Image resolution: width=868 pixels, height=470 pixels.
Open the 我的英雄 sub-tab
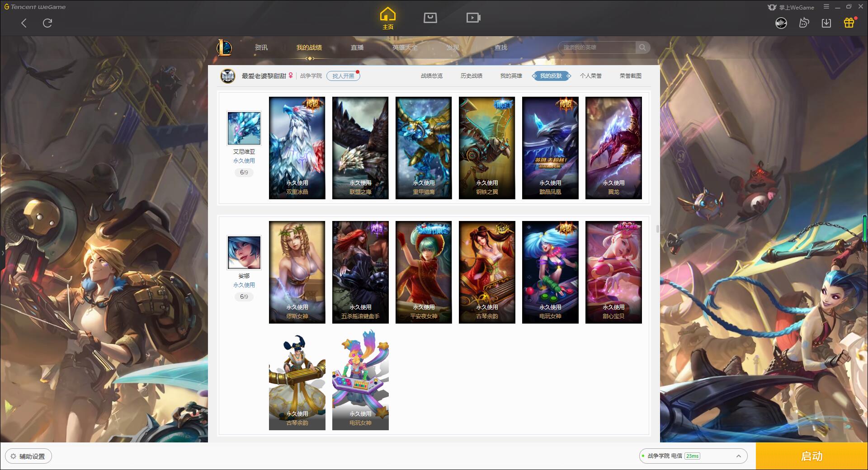click(x=511, y=76)
